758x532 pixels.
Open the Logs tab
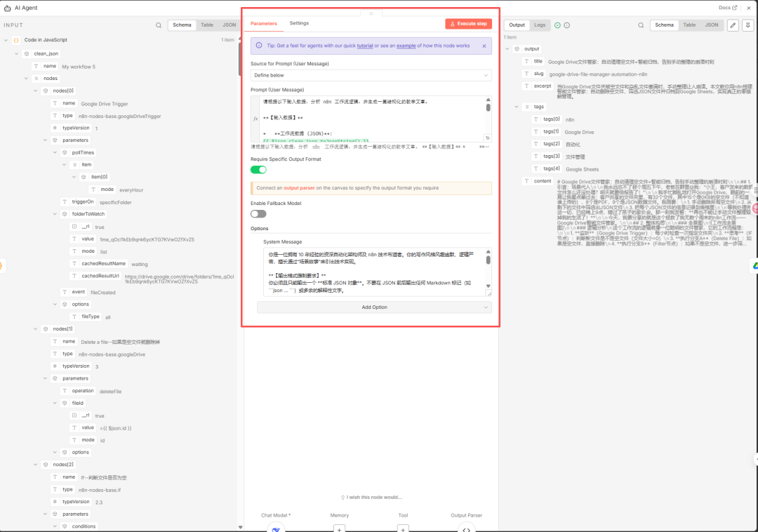tap(539, 25)
